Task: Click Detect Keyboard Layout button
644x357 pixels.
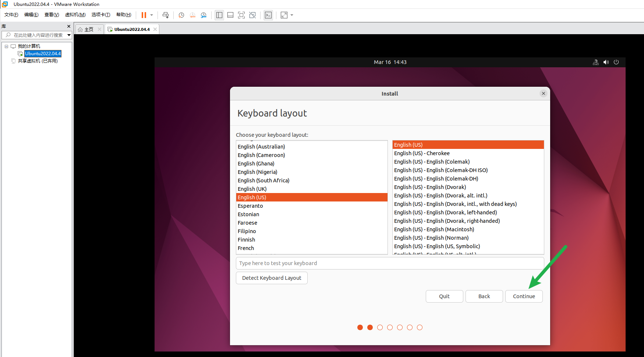Action: coord(272,278)
